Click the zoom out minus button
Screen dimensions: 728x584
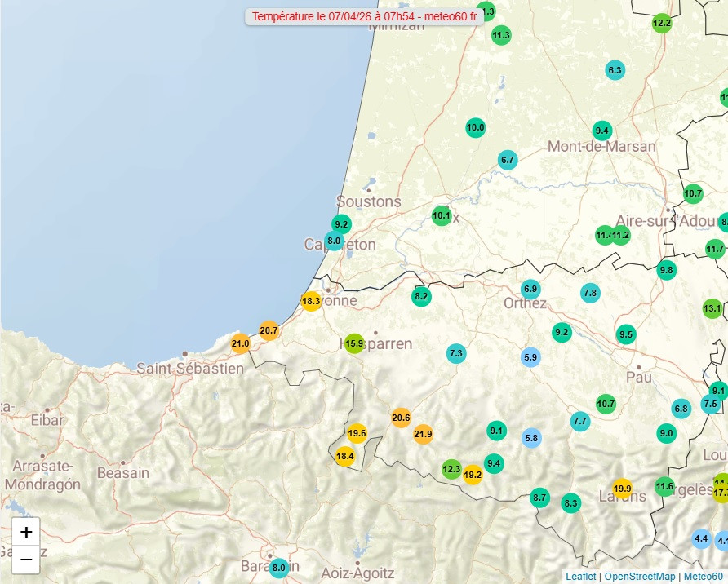(26, 560)
